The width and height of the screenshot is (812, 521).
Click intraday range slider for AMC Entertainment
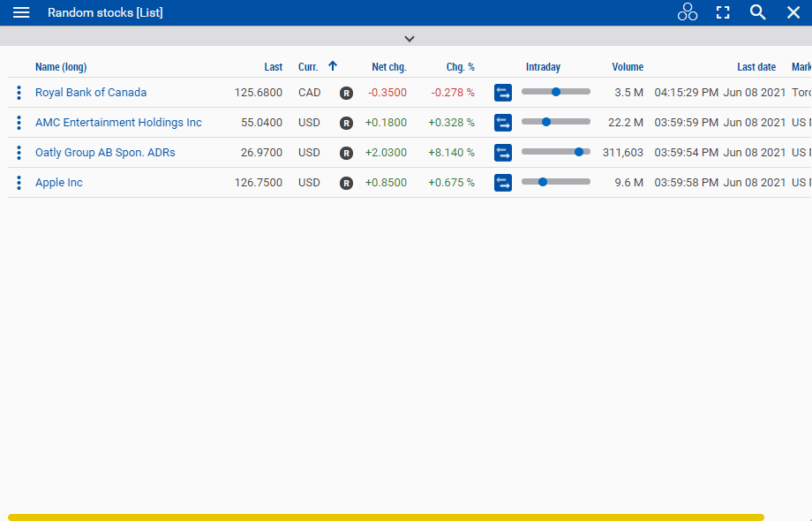click(x=556, y=122)
